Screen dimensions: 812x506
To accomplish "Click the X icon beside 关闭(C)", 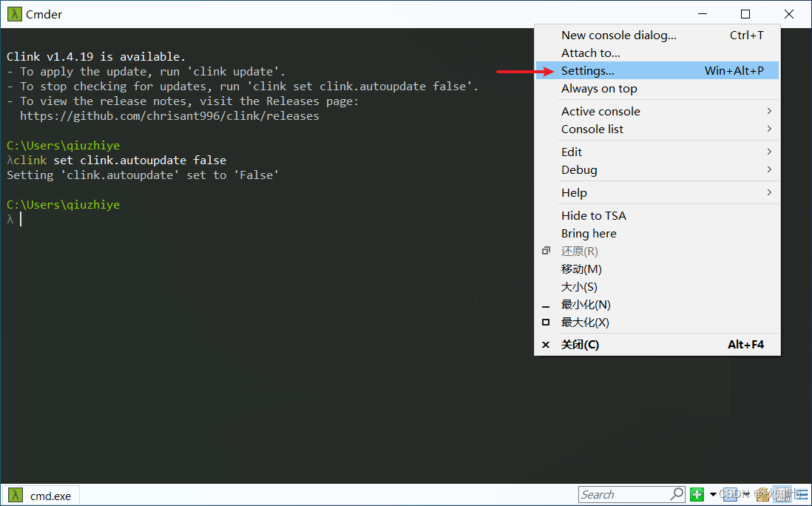I will pos(546,344).
